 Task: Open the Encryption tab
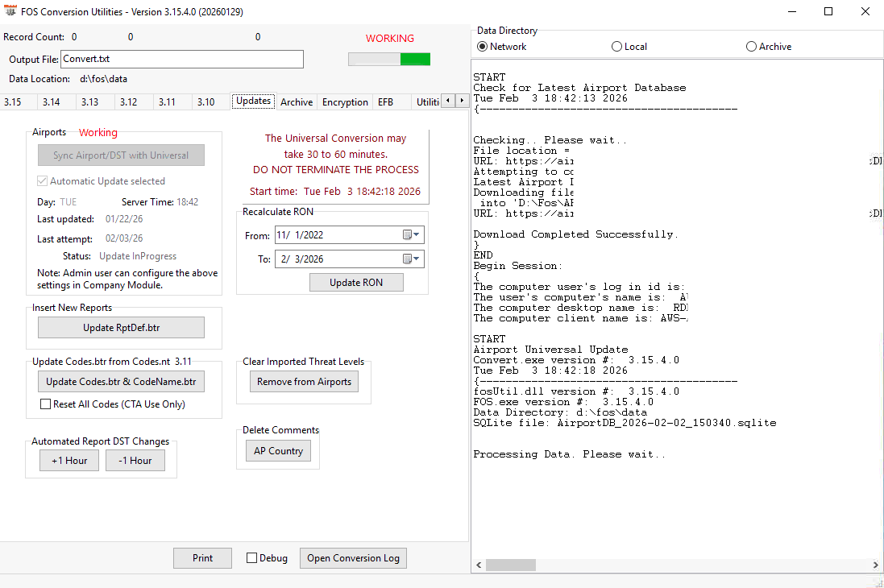[x=345, y=102]
